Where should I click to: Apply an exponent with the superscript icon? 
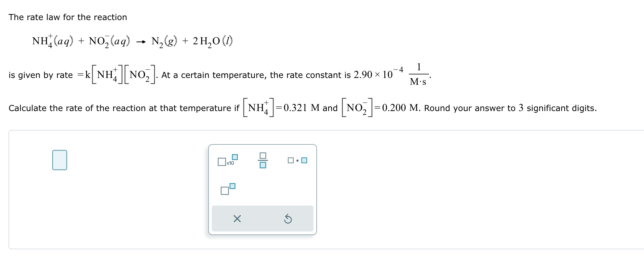[227, 189]
